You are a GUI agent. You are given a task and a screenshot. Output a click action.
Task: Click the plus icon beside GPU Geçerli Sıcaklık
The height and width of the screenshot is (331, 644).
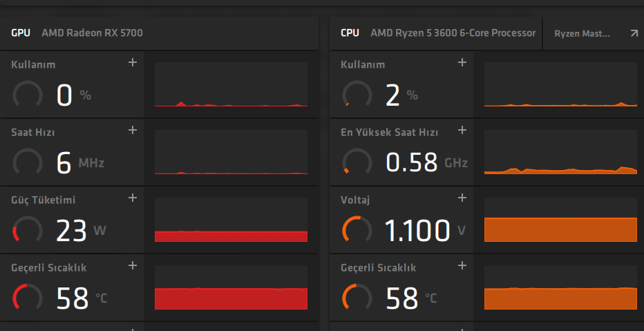(133, 265)
